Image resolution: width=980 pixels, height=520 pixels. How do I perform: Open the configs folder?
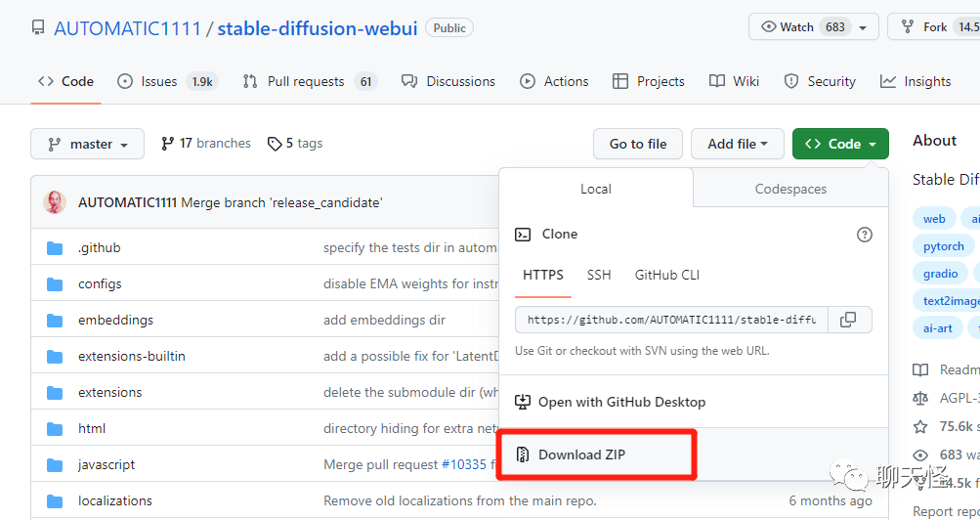(x=100, y=283)
